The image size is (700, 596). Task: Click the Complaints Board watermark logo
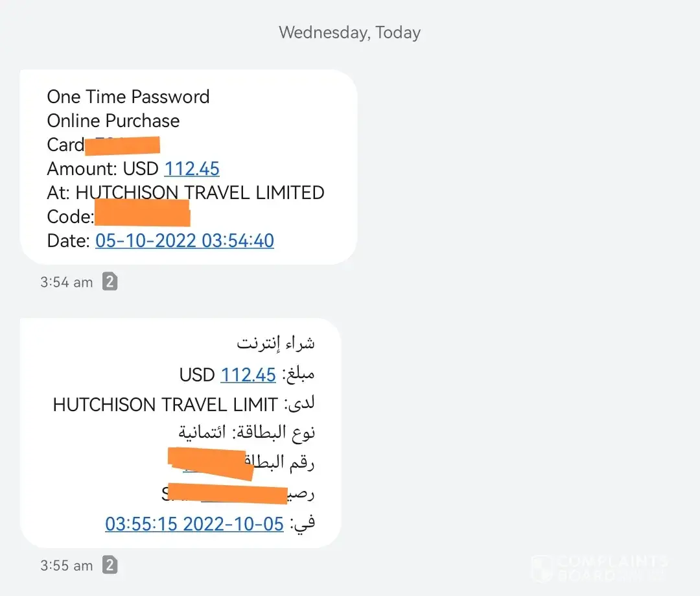600,568
